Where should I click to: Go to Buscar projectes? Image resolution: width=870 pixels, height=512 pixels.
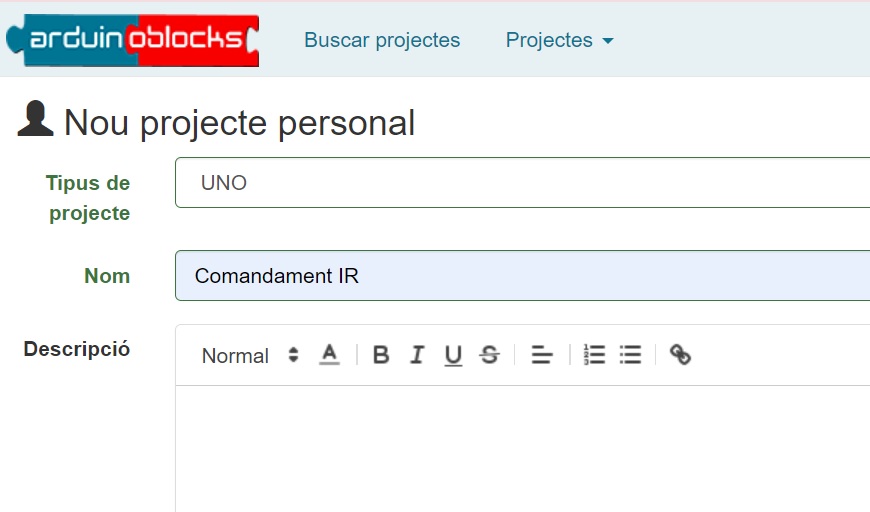pos(382,41)
